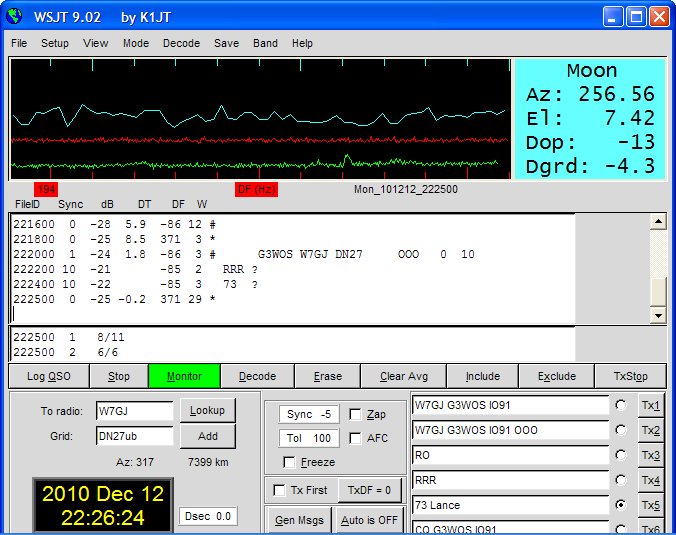Click the Tx4 button
The width and height of the screenshot is (676, 535).
650,480
